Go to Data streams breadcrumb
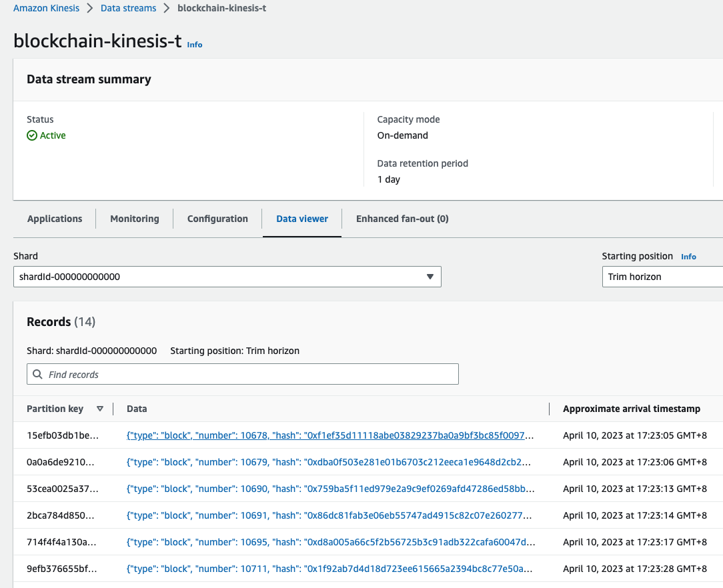Image resolution: width=723 pixels, height=588 pixels. coord(128,8)
